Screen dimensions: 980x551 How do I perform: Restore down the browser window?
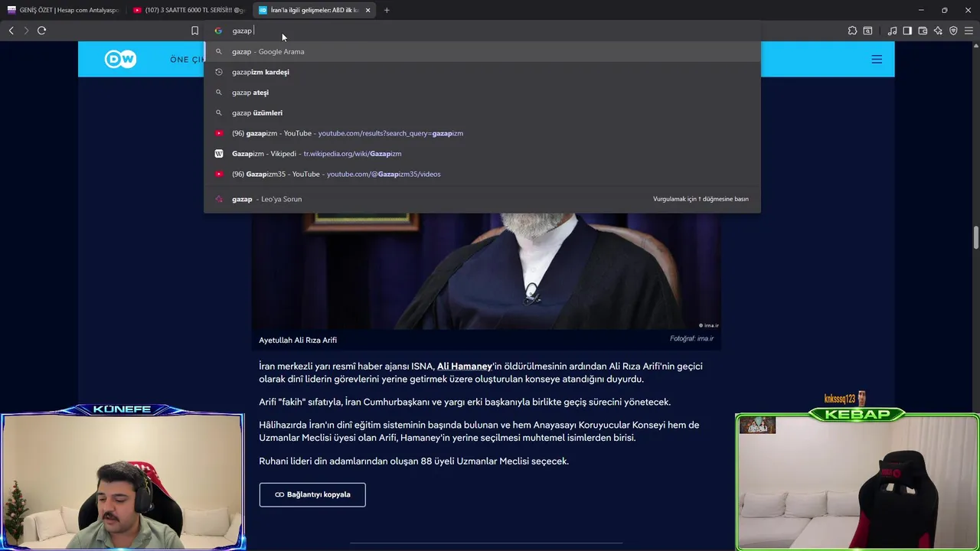pos(944,10)
